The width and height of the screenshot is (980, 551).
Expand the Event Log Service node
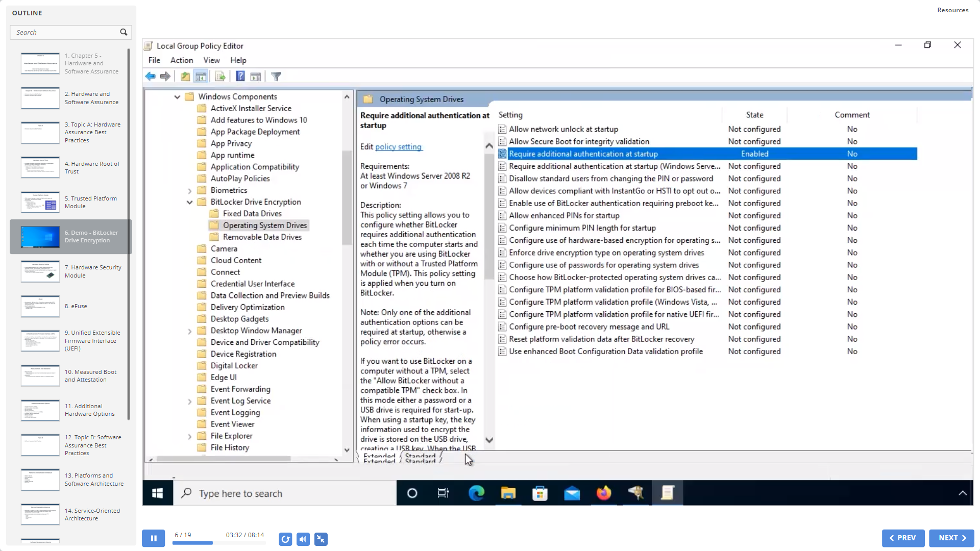189,402
